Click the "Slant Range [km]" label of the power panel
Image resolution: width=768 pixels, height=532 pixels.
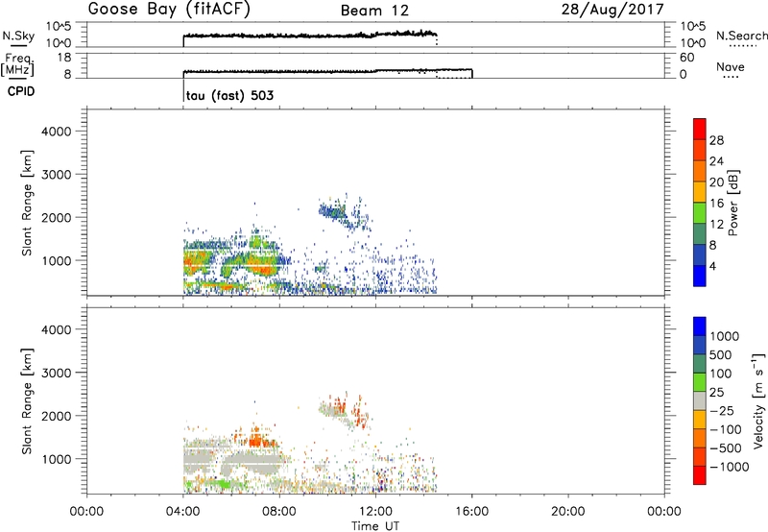tap(26, 203)
